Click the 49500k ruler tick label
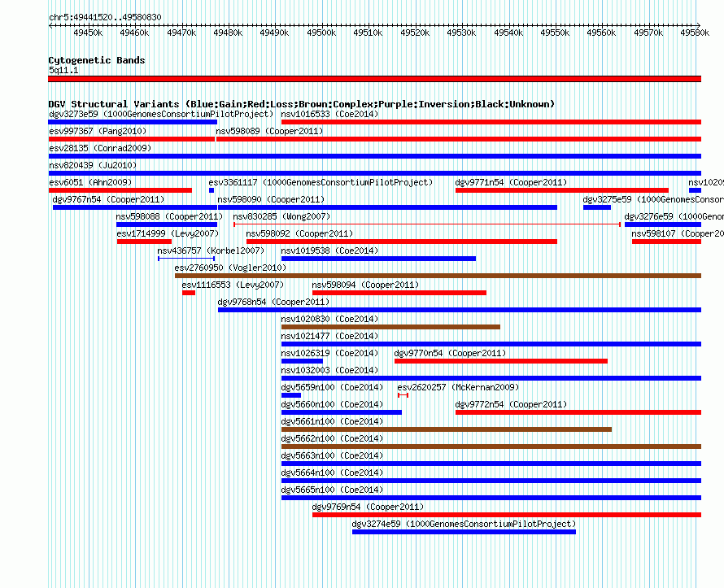Screen dimensions: 724x588 pos(321,33)
